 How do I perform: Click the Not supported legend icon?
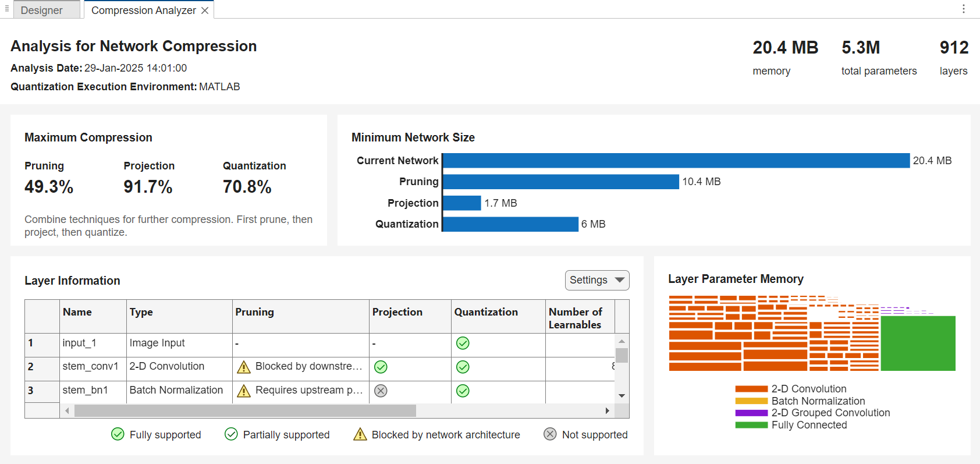click(550, 434)
